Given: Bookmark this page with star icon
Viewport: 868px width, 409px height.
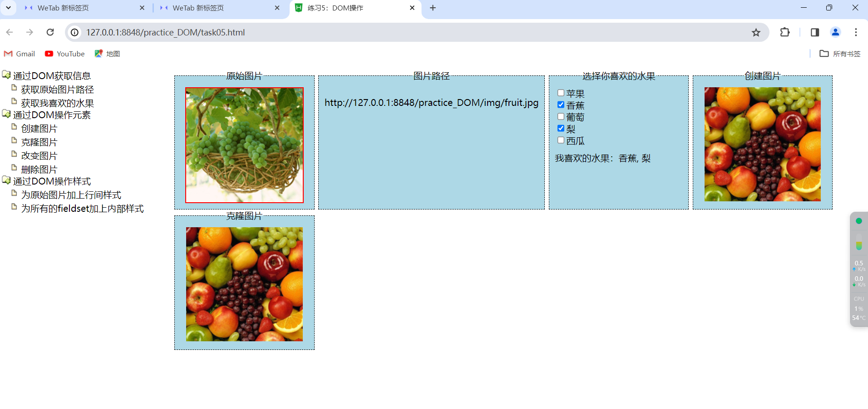Looking at the screenshot, I should pos(755,32).
